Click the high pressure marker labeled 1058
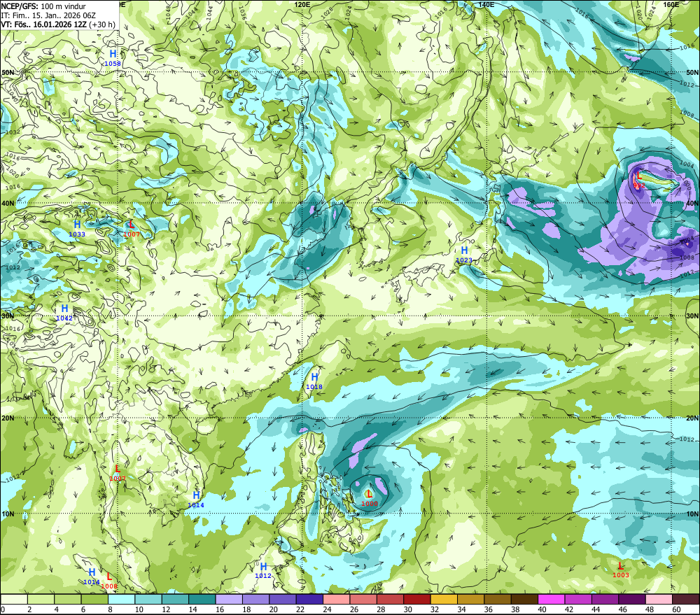 pos(113,58)
